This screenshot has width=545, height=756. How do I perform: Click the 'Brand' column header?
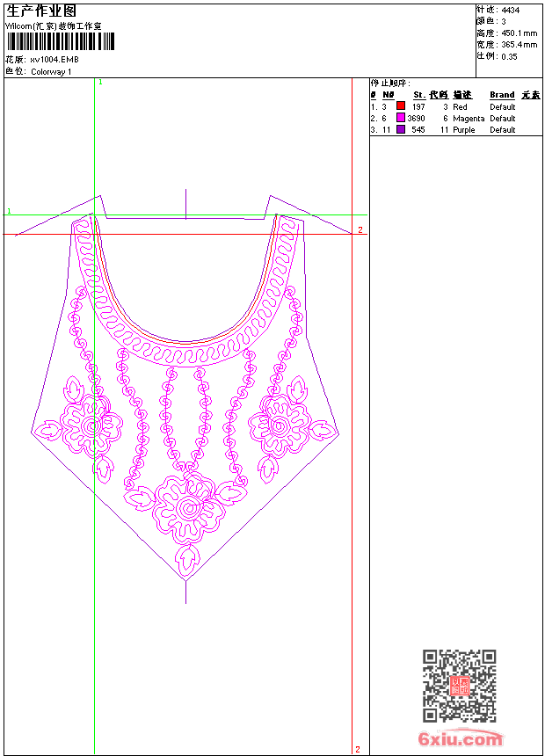click(502, 95)
